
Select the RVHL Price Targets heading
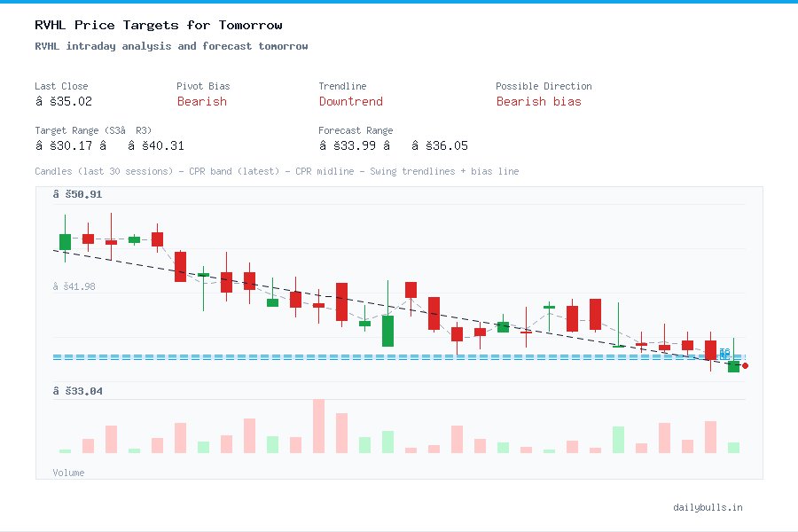[155, 24]
